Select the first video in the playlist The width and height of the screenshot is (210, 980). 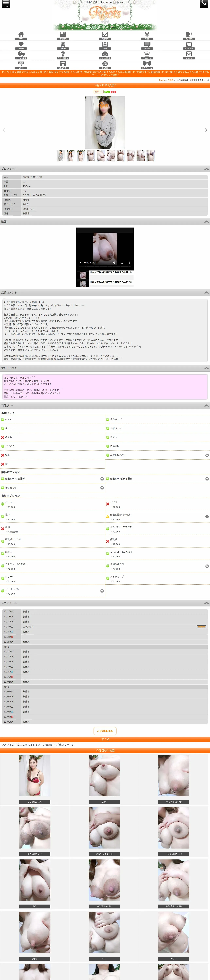(105, 275)
